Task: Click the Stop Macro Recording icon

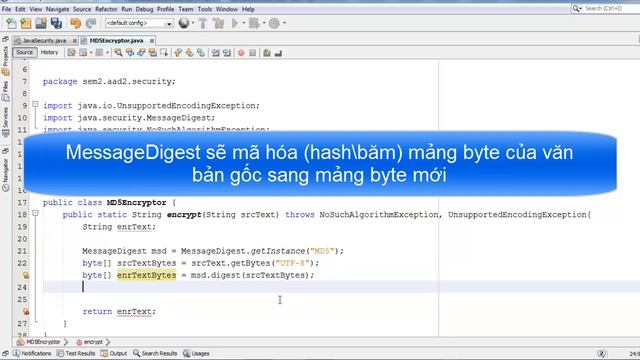Action: pyautogui.click(x=253, y=53)
